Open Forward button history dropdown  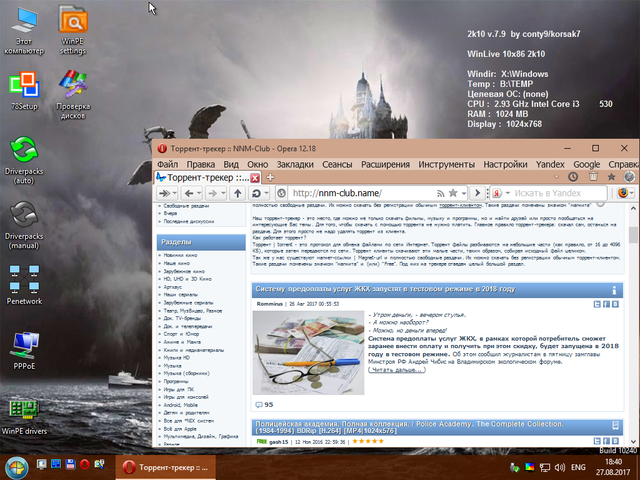pos(223,193)
